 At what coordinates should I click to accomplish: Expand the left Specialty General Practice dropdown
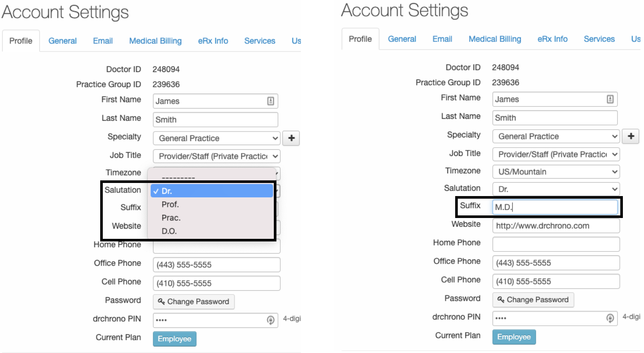(x=217, y=138)
